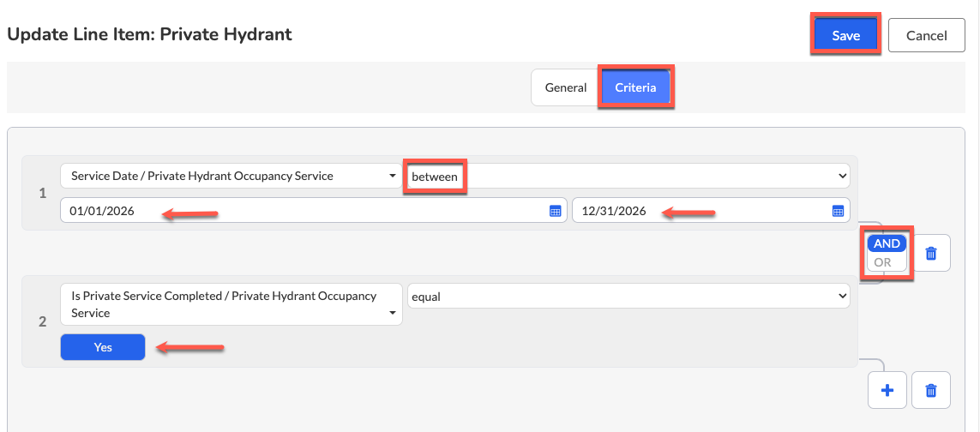Save the line item changes
Screen dimensions: 980x432
[845, 36]
